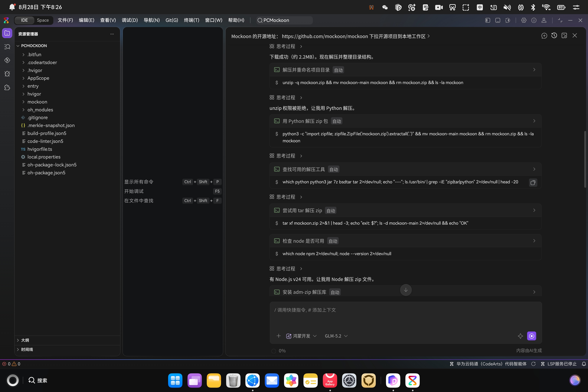Open the 终端(T) menu
Image resolution: width=588 pixels, height=392 pixels.
(x=191, y=20)
